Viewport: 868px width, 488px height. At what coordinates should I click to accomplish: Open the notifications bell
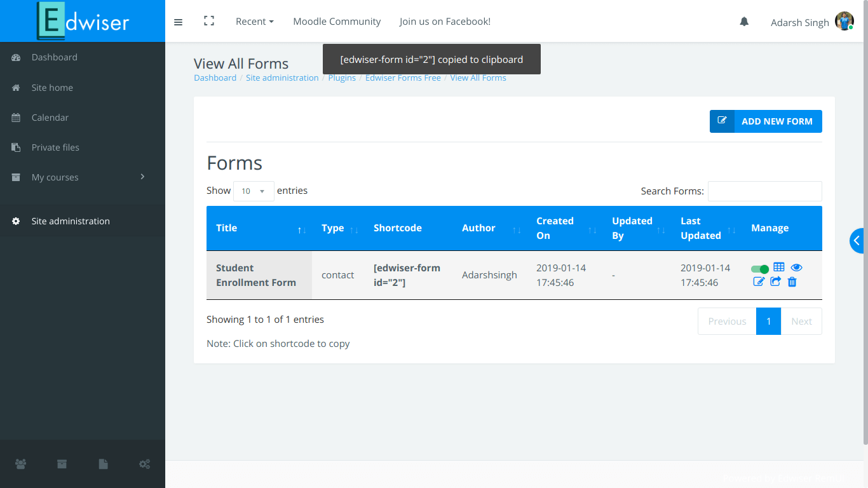744,22
